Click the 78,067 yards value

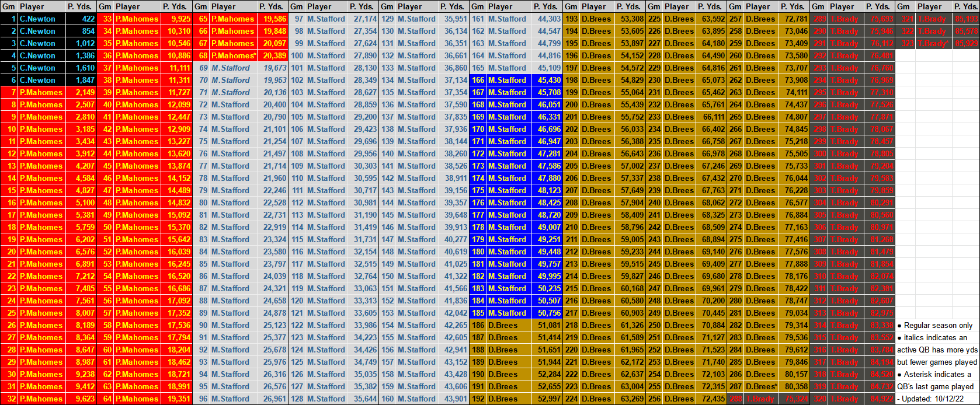click(x=878, y=129)
